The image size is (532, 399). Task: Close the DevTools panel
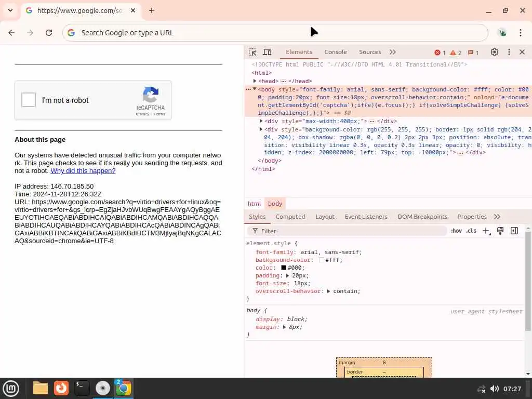522,52
